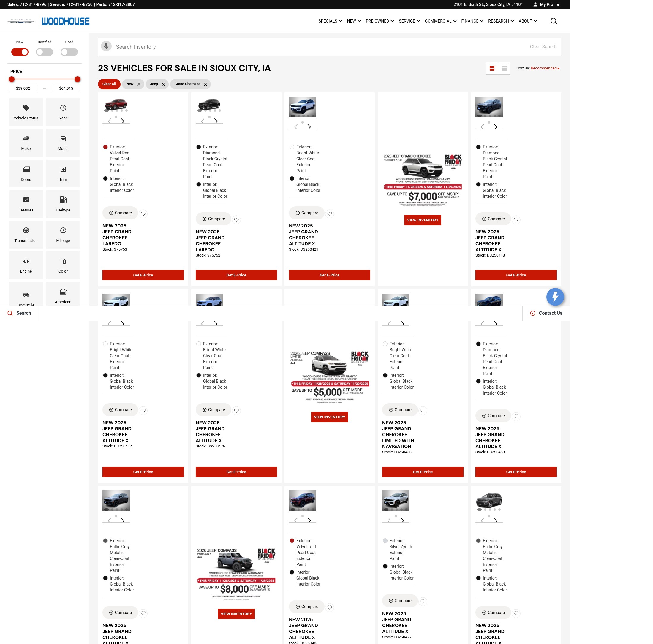The image size is (653, 644).
Task: Switch to grid view layout
Action: tap(492, 68)
